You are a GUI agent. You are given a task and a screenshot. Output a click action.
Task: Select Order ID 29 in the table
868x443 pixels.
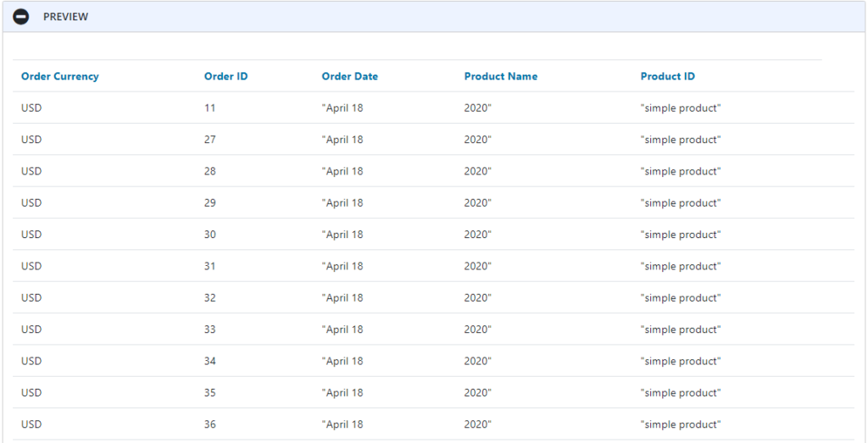click(210, 202)
